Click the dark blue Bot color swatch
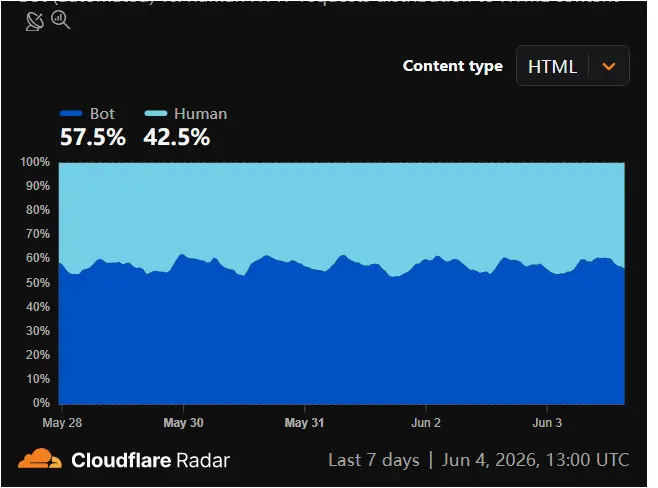 (x=71, y=113)
